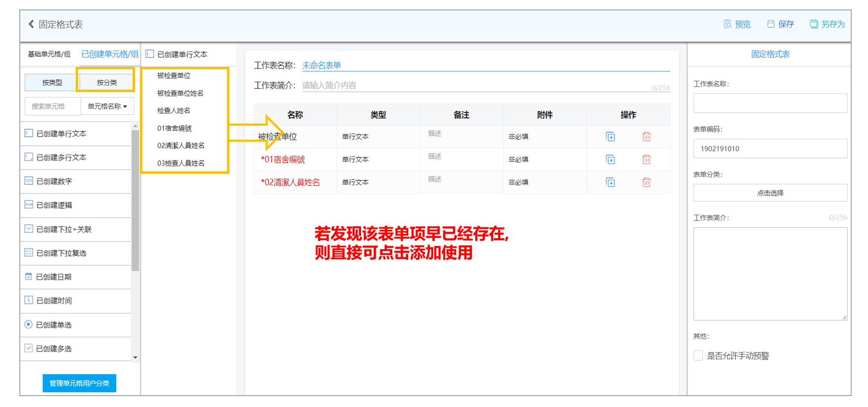Click 非必填 in the 02清潔人員姓名 row
868x407 pixels.
pyautogui.click(x=518, y=182)
